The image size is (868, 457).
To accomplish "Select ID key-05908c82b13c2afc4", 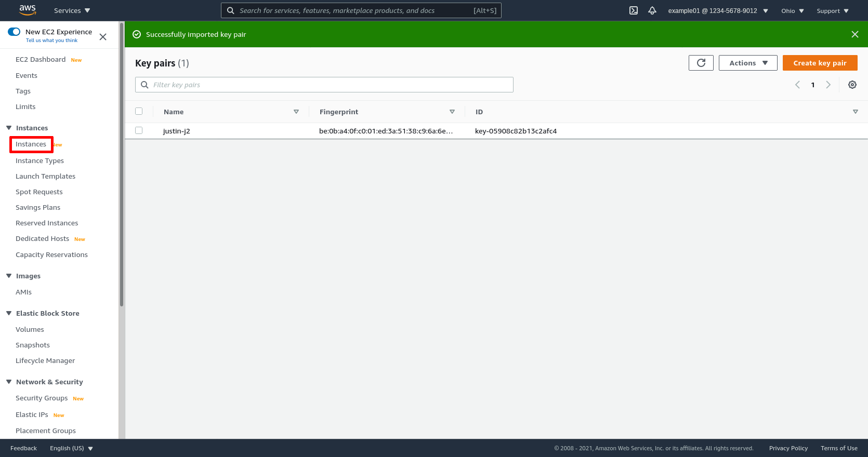I will coord(516,131).
